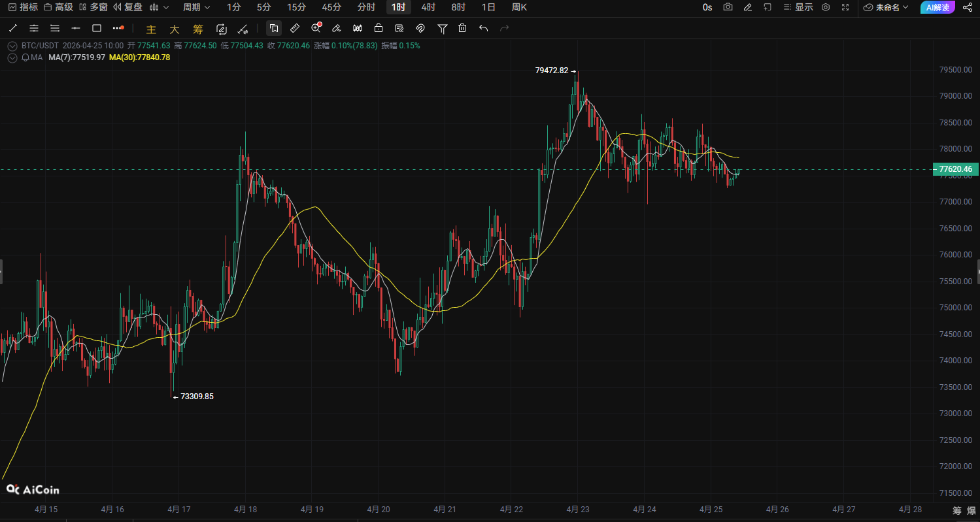Click the filter funnel icon
Screen dimensions: 980x522
[x=443, y=28]
